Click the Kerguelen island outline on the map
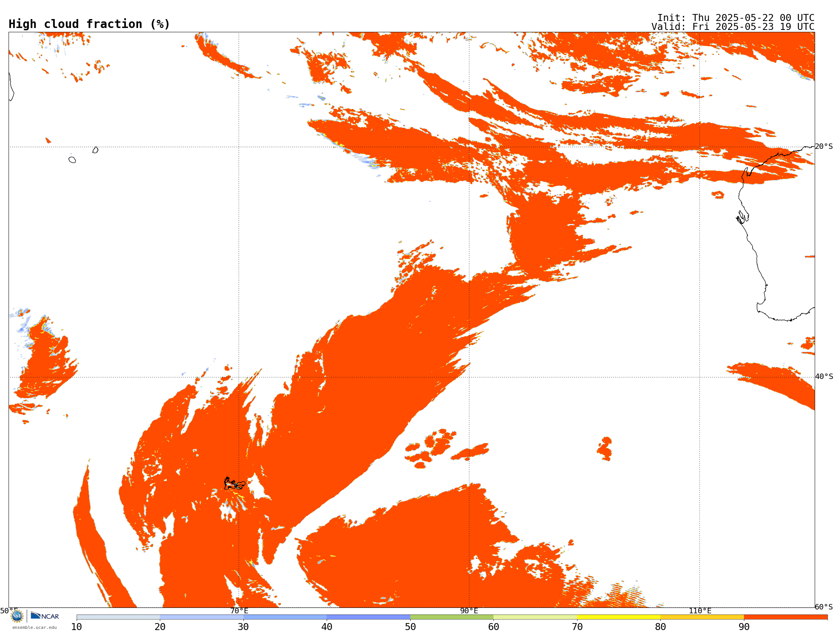Image resolution: width=840 pixels, height=632 pixels. [234, 484]
